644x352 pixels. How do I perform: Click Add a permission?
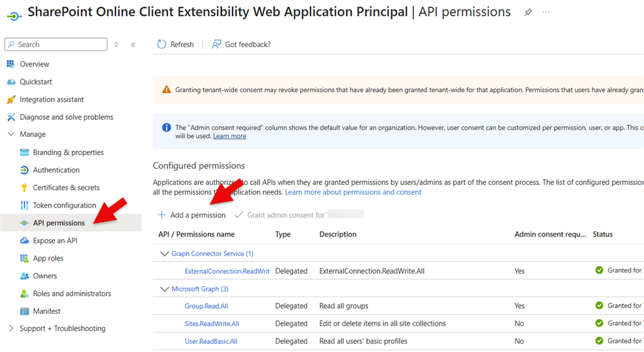198,215
